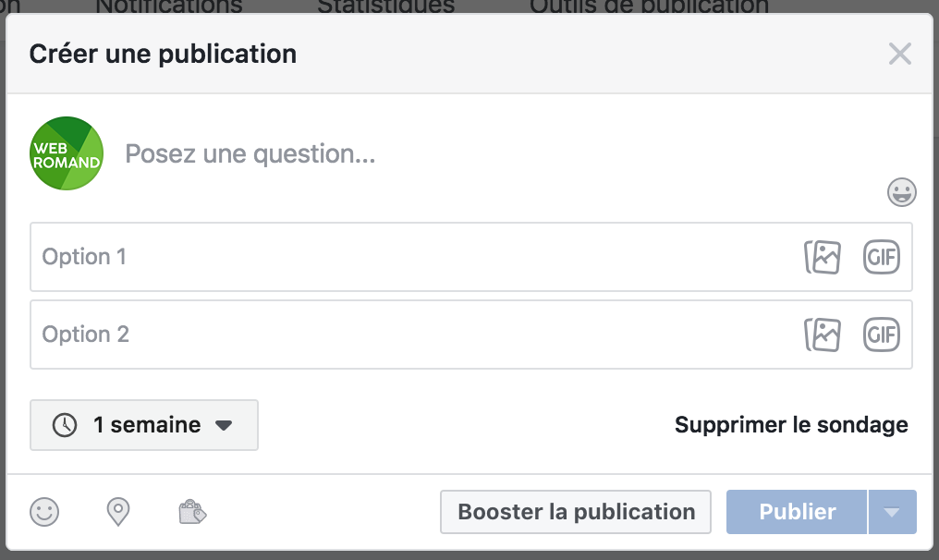Focus the 'Posez une question' field

[462, 153]
